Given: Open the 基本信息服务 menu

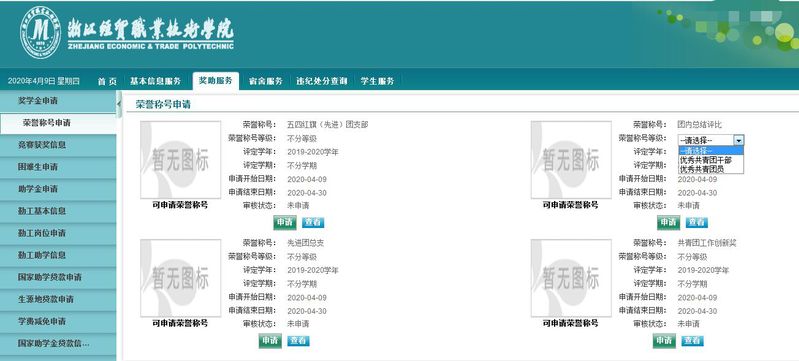Looking at the screenshot, I should (155, 81).
